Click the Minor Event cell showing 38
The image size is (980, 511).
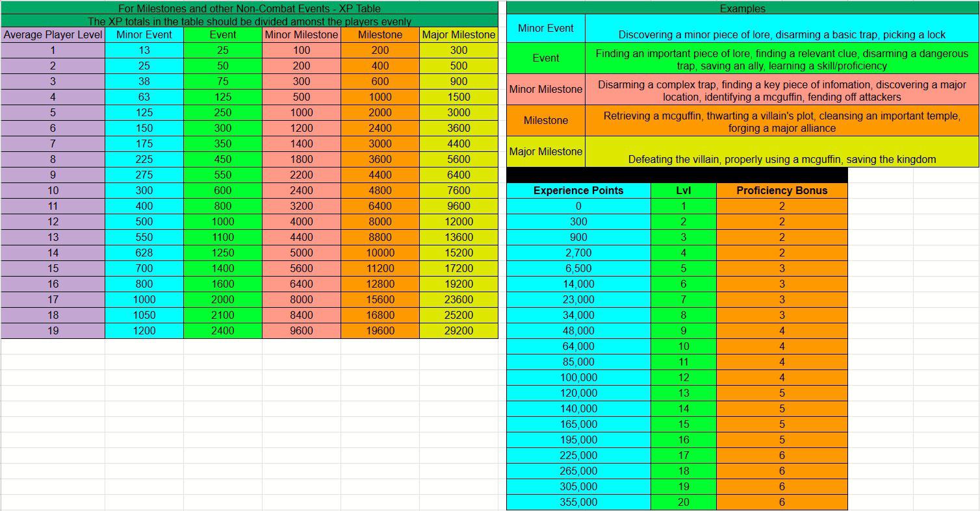coord(144,81)
